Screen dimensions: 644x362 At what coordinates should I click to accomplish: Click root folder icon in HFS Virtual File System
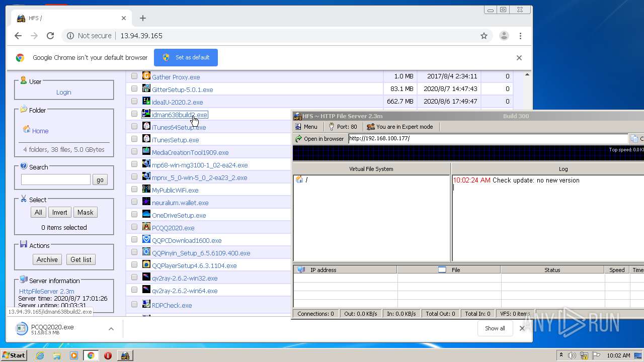[299, 179]
